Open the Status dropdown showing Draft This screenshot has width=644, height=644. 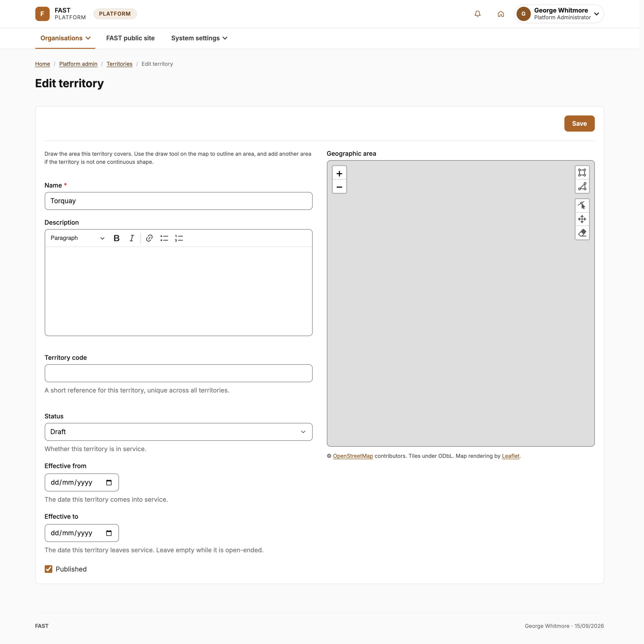pos(178,432)
